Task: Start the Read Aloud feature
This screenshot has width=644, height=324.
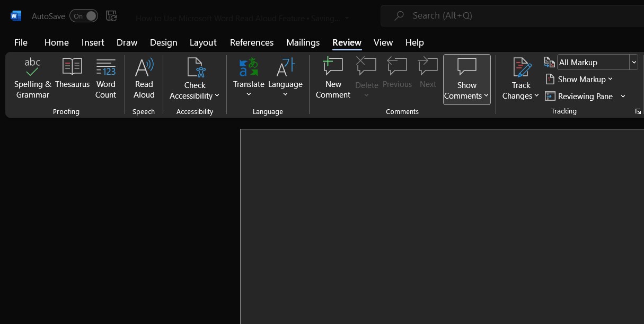Action: [144, 78]
